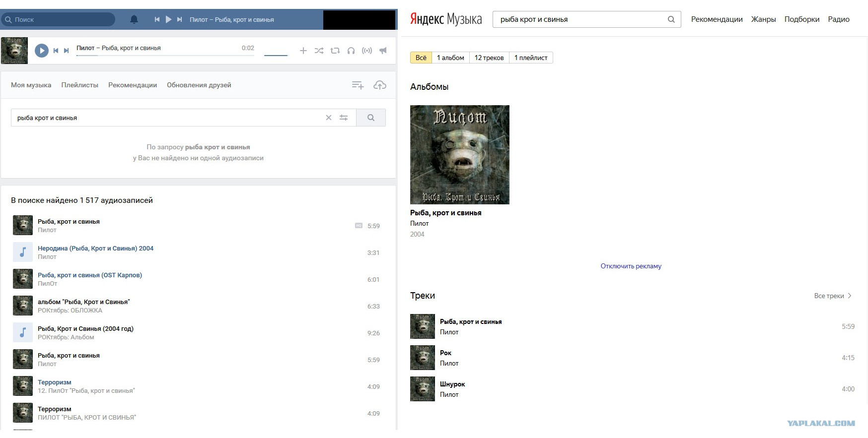Viewport: 868px width, 438px height.
Task: Click Yandex Music search magnifier icon
Action: 671,19
